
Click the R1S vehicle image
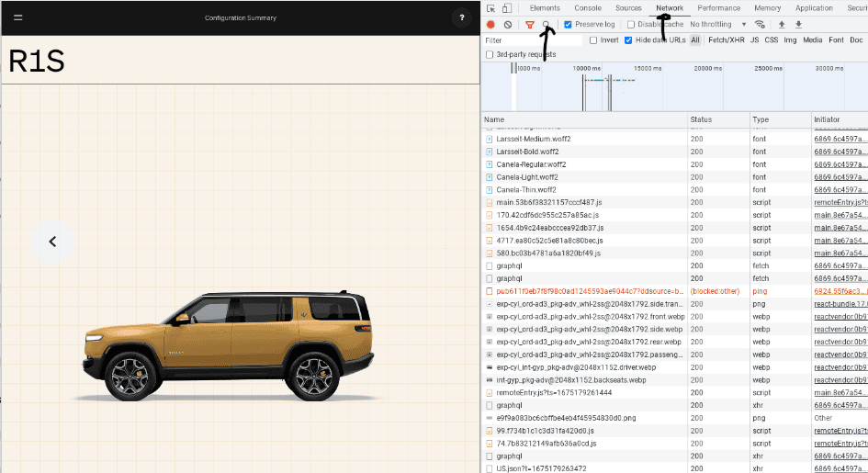[x=229, y=345]
